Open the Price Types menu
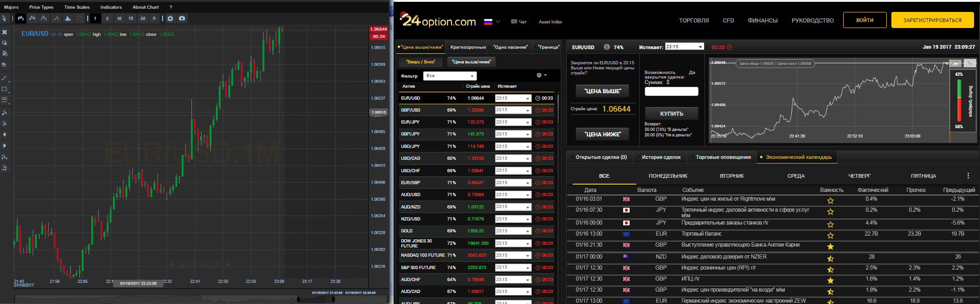The width and height of the screenshot is (980, 304). point(41,7)
